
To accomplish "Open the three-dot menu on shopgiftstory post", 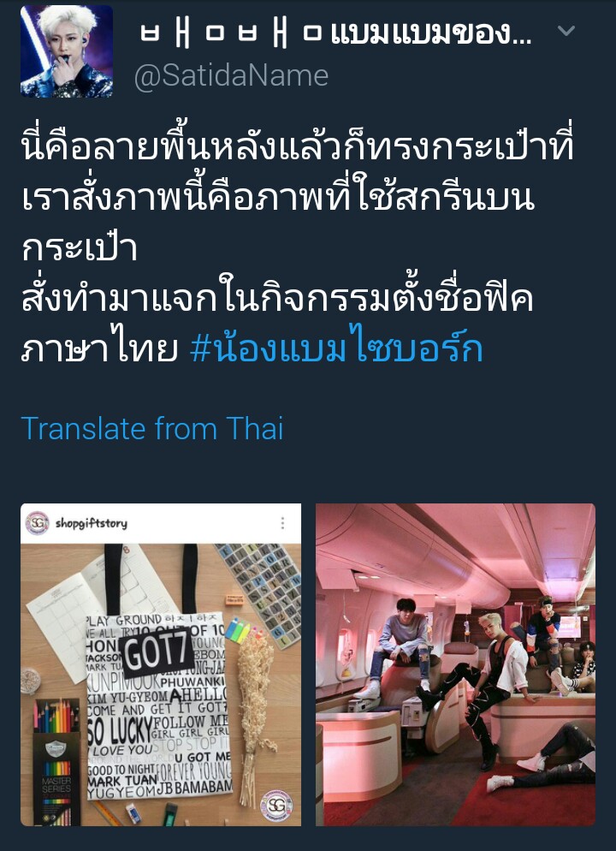I will point(282,523).
